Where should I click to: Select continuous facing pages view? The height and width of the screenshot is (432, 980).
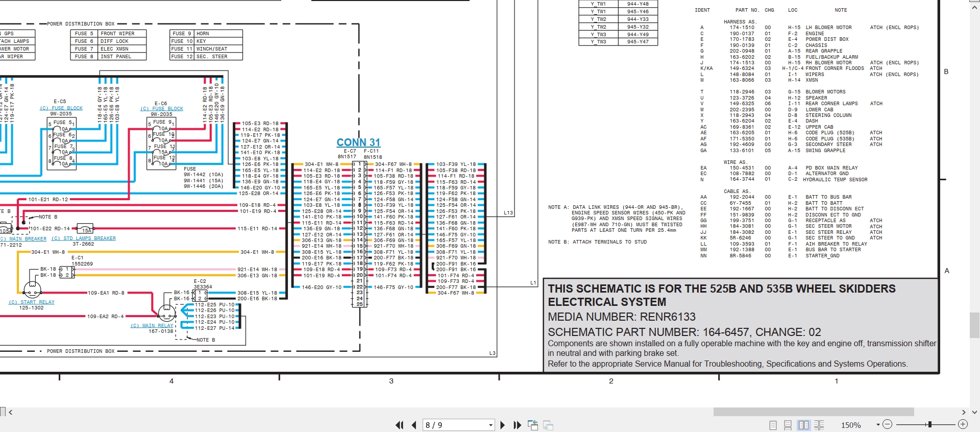(819, 425)
